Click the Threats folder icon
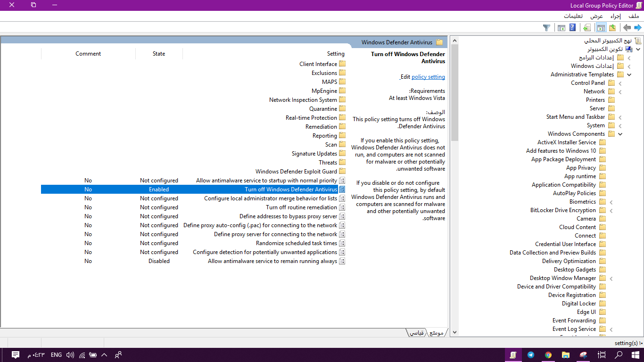644x362 pixels. (342, 162)
